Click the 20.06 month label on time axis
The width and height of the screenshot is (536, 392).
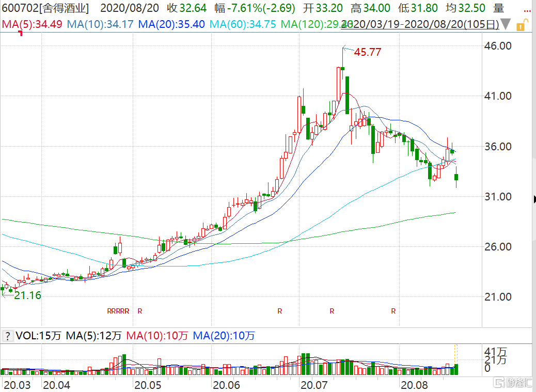226,385
